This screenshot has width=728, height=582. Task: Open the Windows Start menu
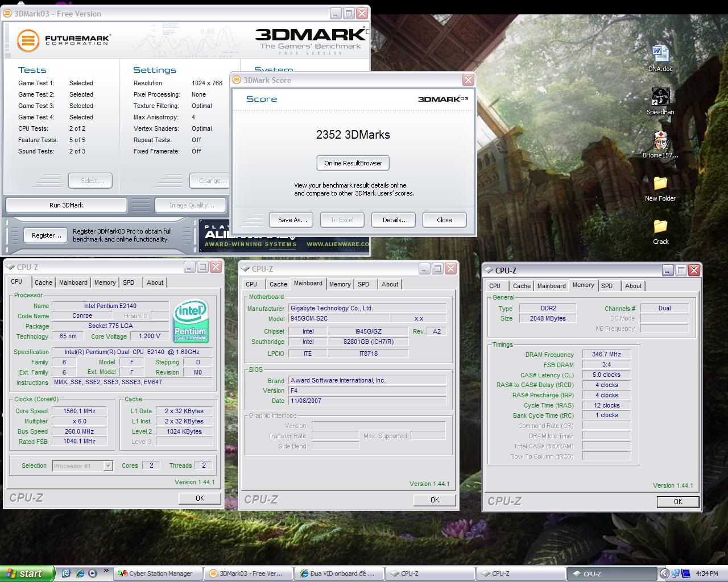(27, 573)
